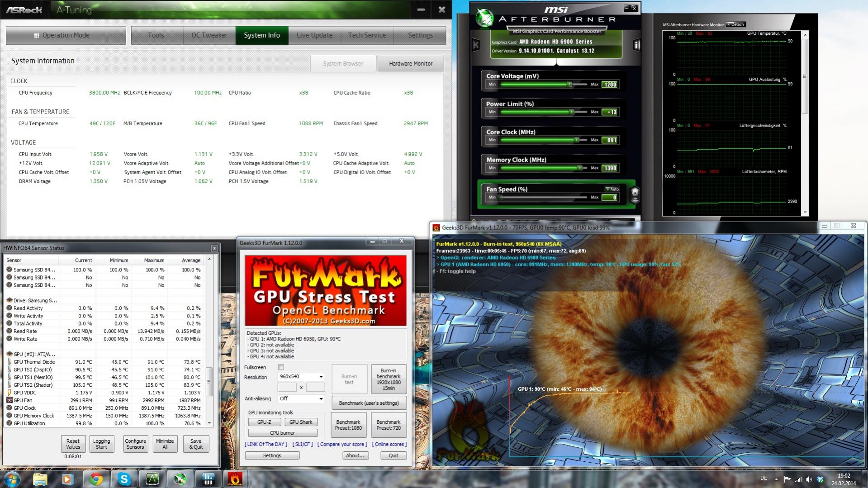Click Logging Start button
Viewport: 868px width, 488px height.
(x=101, y=444)
